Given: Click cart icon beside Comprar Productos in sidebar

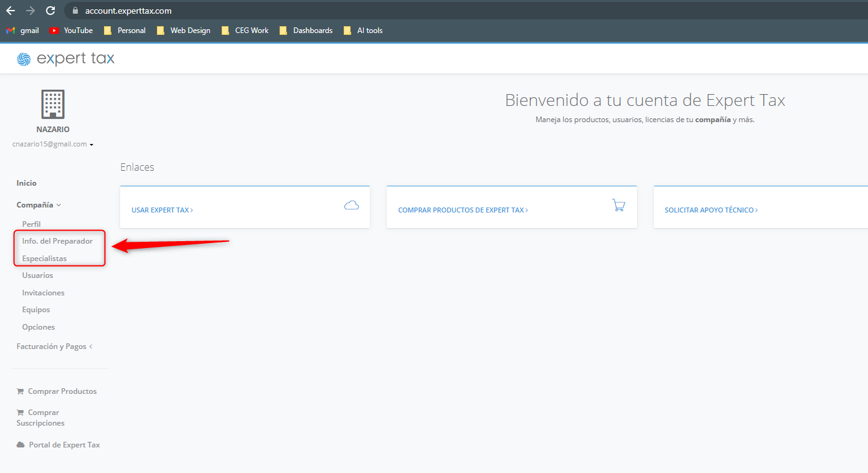Looking at the screenshot, I should tap(21, 392).
